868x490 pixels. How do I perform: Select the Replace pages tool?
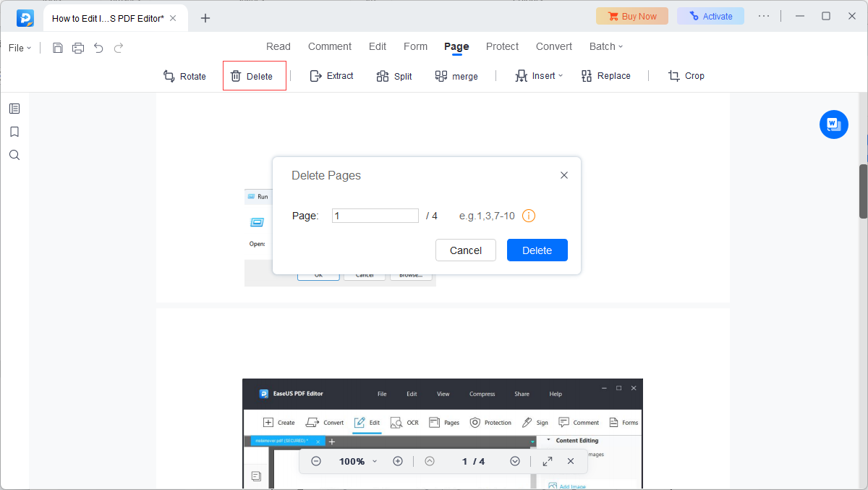click(x=605, y=75)
